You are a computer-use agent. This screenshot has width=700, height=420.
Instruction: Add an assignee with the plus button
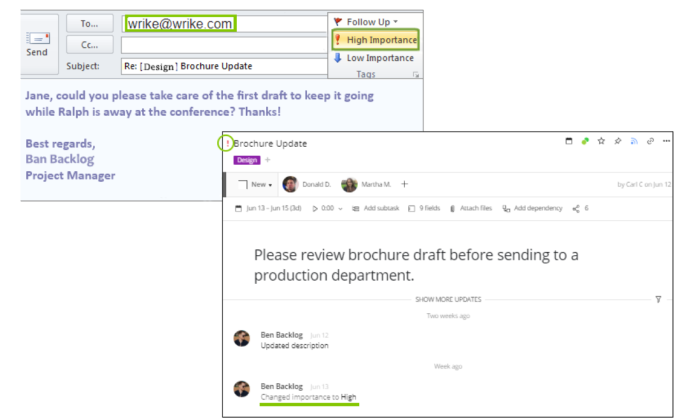coord(404,184)
